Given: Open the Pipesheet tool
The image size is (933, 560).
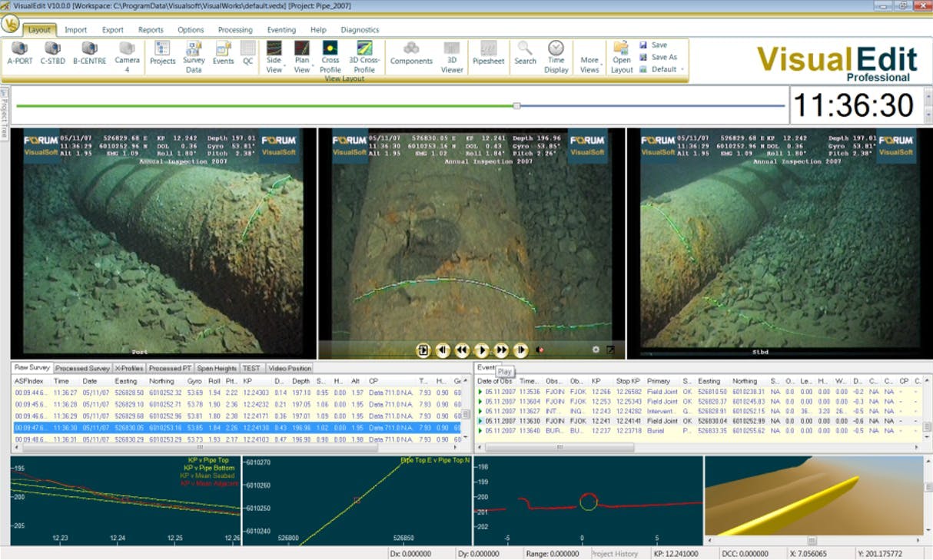Looking at the screenshot, I should coord(488,55).
